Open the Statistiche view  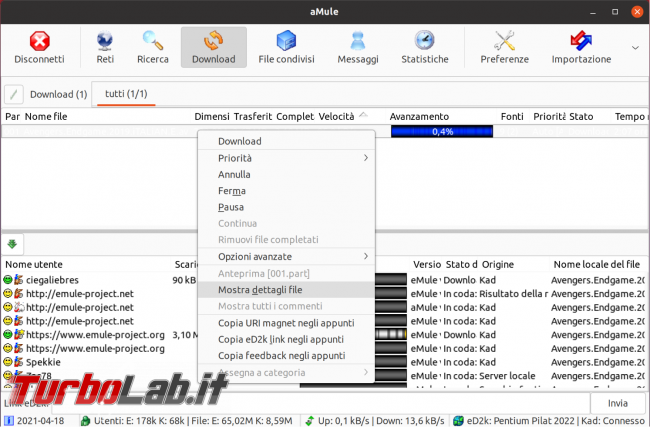[x=424, y=47]
